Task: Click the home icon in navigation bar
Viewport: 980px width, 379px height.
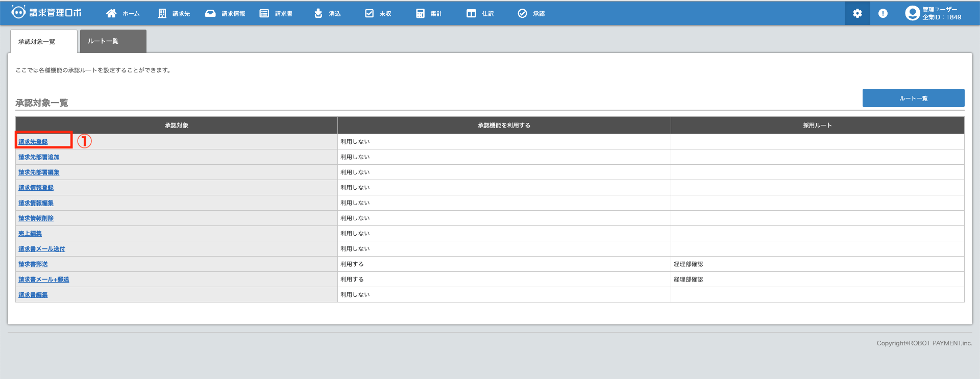Action: coord(111,14)
